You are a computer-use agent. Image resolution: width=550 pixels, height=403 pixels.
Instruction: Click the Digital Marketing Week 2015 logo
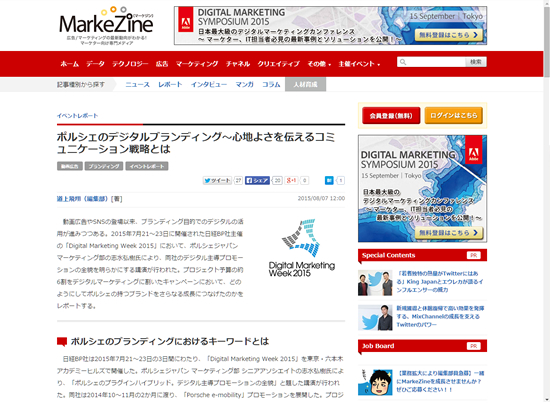(x=302, y=248)
